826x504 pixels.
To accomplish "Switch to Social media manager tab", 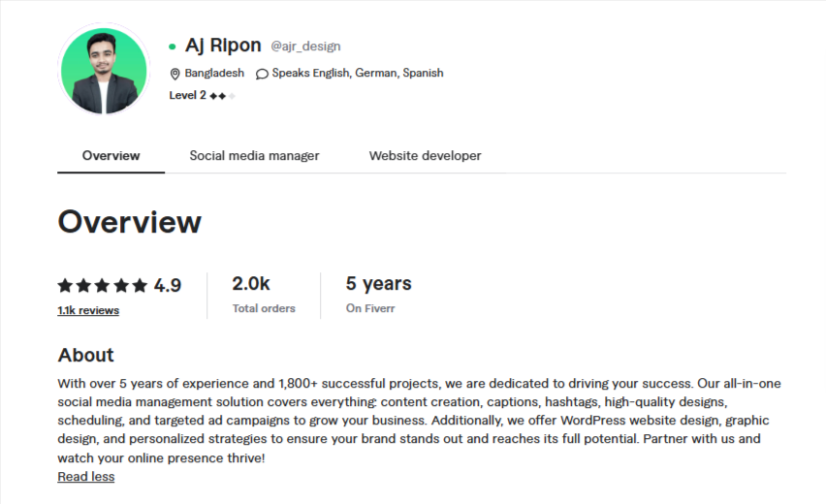I will (254, 155).
